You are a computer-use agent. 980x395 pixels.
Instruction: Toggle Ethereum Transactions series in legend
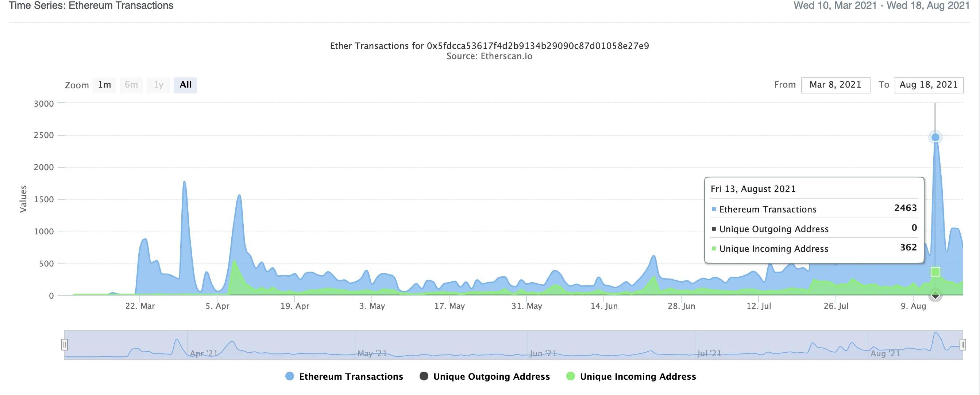(351, 376)
